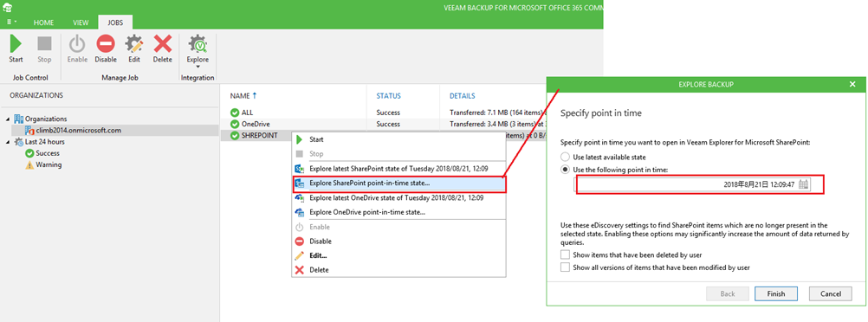The width and height of the screenshot is (868, 322).
Task: Select the Success filter in tree
Action: 48,153
